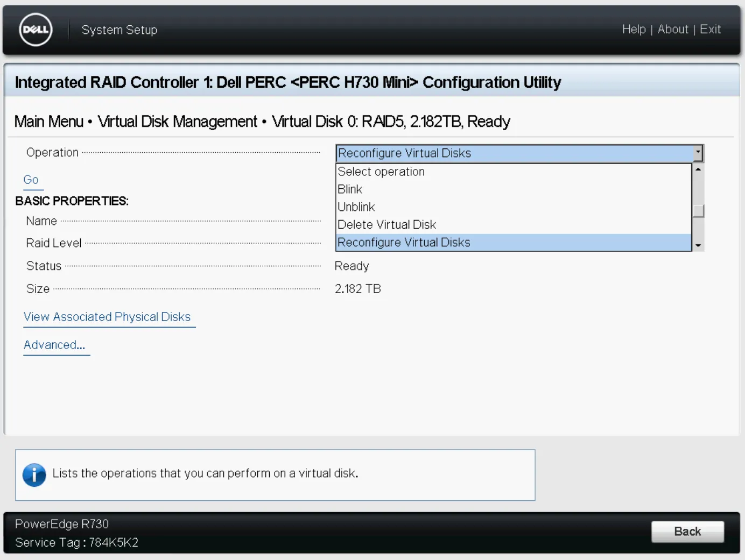The width and height of the screenshot is (745, 560).
Task: Click the list scrollbar down arrow
Action: point(698,245)
